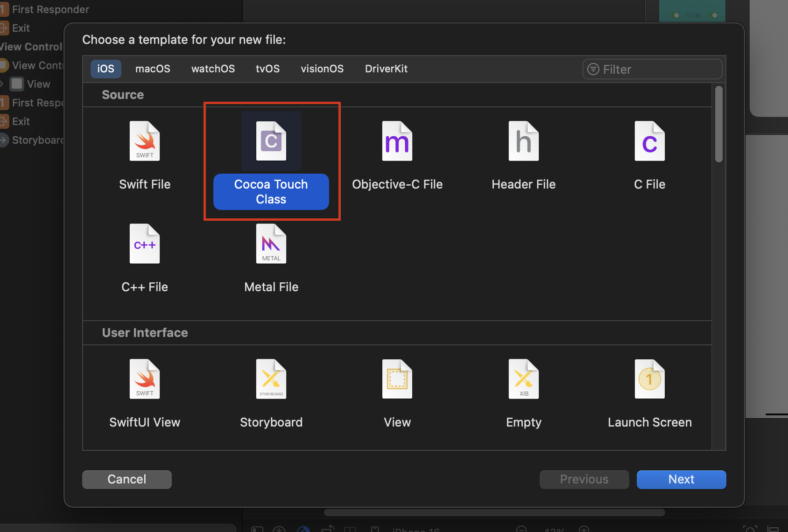Choose the Storyboard template
This screenshot has height=532, width=788.
(271, 393)
